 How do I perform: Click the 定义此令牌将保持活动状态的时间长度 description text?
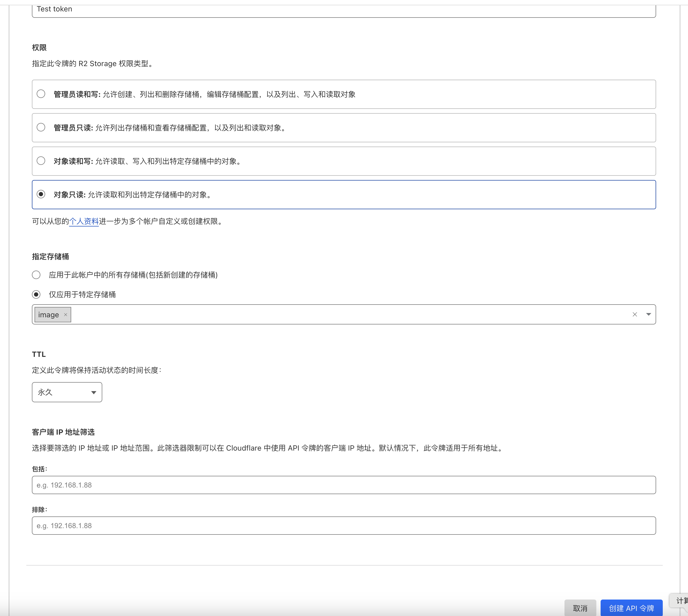click(97, 370)
